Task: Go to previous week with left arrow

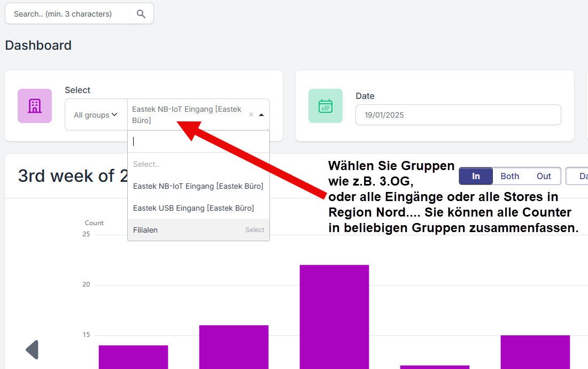Action: [32, 350]
